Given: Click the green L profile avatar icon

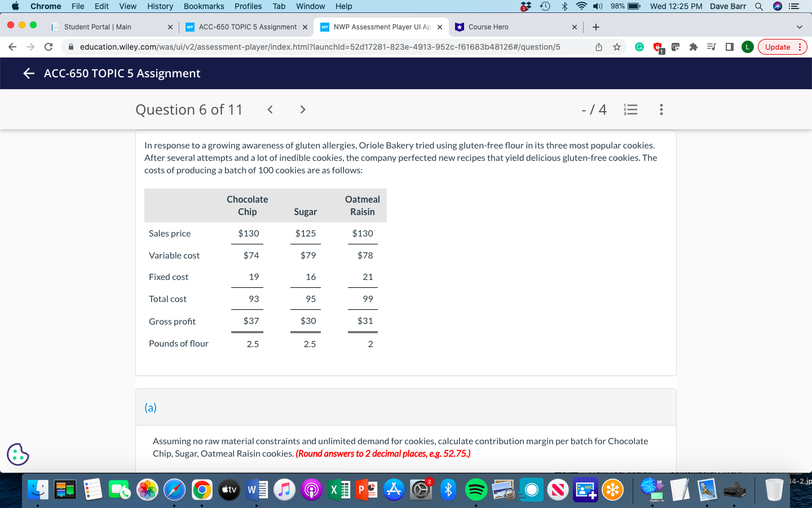Looking at the screenshot, I should [747, 47].
